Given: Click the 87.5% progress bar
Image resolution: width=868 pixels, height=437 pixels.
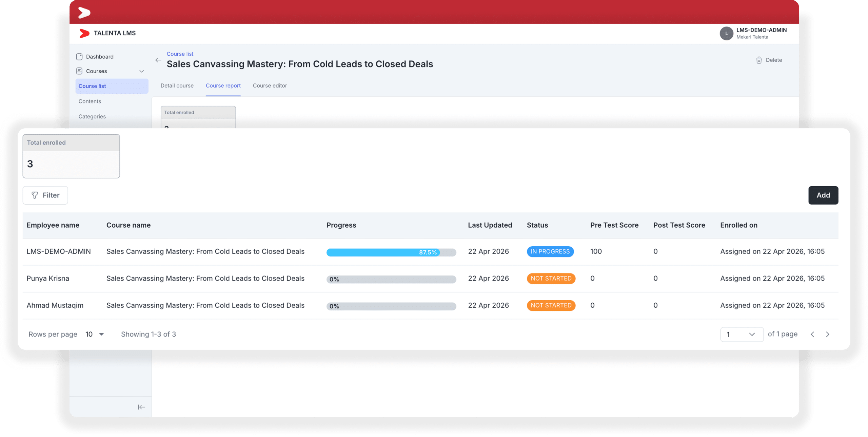Looking at the screenshot, I should (391, 252).
